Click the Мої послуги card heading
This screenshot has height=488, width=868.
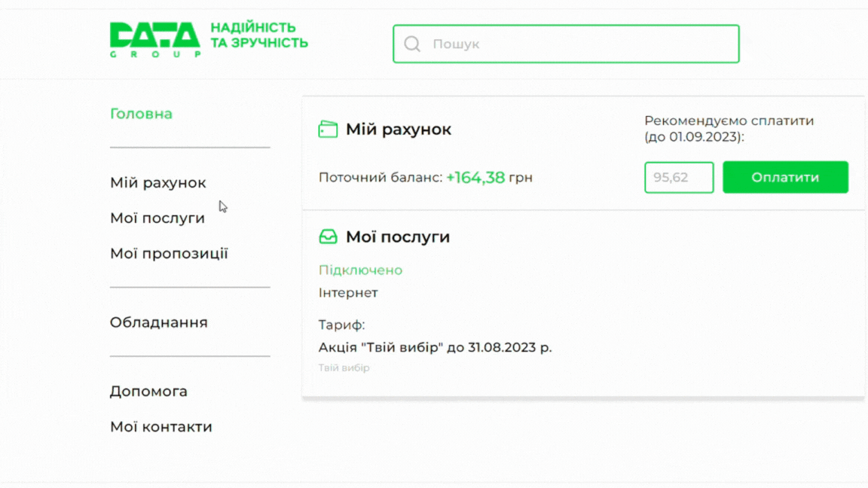point(398,237)
